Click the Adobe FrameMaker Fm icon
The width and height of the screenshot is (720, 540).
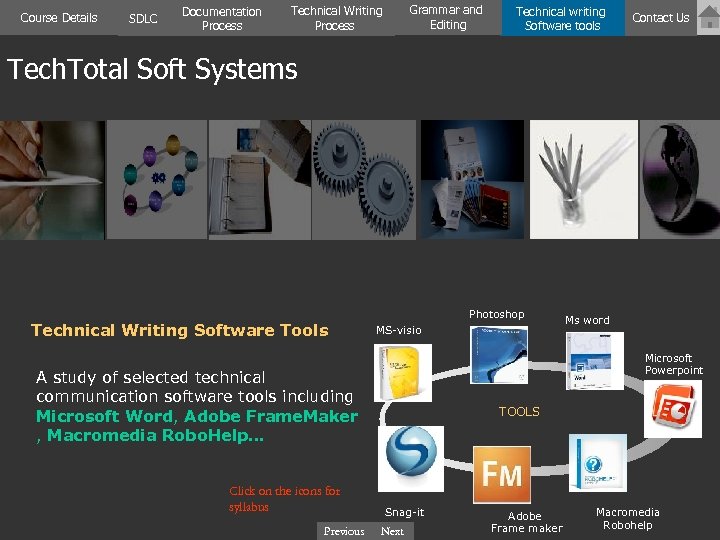(502, 475)
